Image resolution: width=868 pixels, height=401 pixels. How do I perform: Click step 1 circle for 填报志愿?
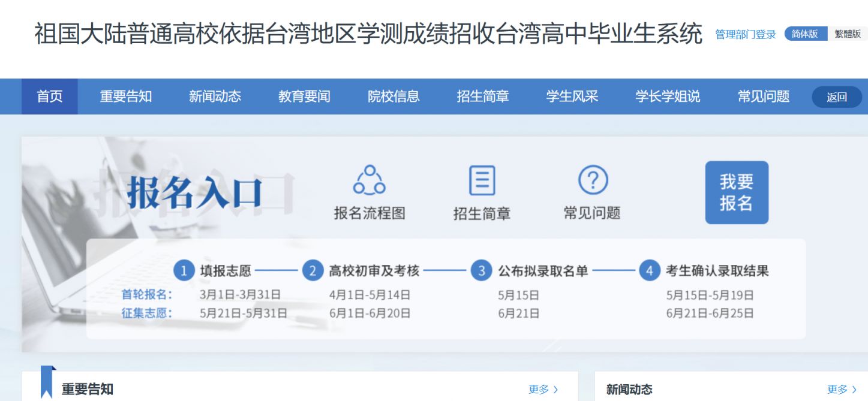coord(184,271)
